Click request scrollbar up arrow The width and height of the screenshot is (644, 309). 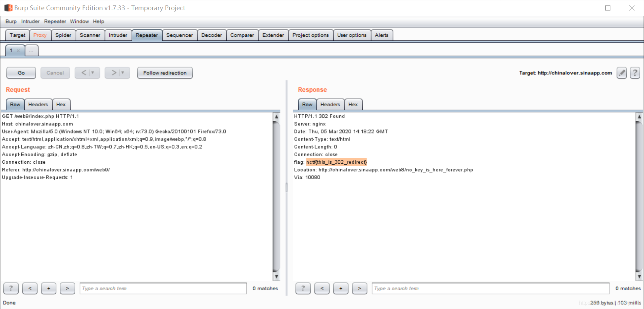277,116
